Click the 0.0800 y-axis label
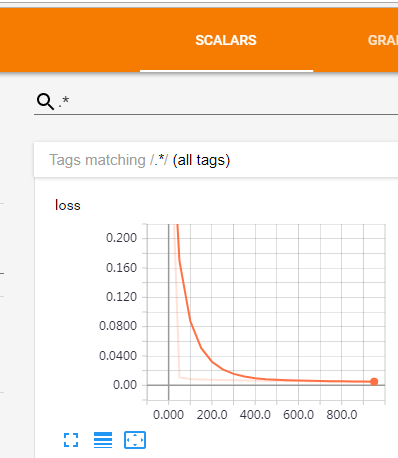This screenshot has height=458, width=398. tap(118, 326)
